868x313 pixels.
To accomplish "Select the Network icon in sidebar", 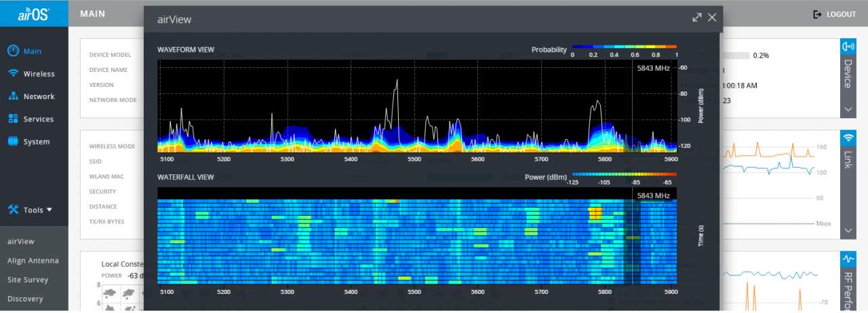I will pos(13,96).
